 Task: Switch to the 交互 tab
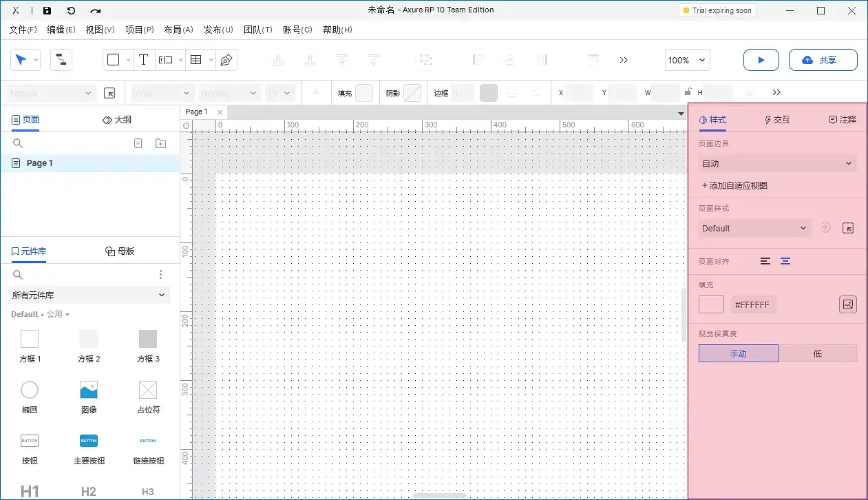[777, 119]
